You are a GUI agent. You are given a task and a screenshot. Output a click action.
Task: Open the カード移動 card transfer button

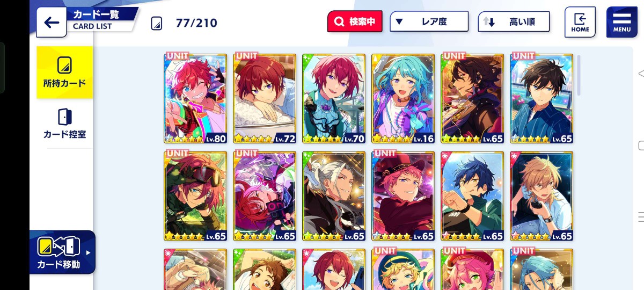pyautogui.click(x=62, y=252)
